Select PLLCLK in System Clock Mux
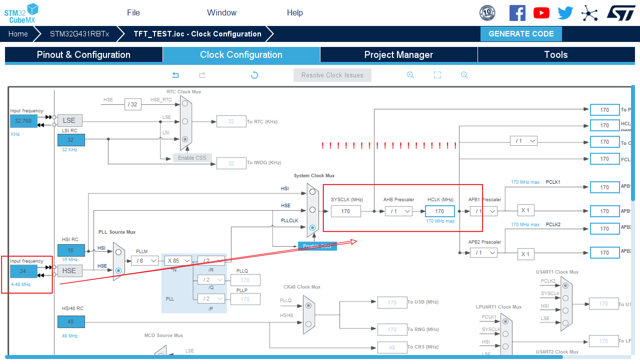This screenshot has height=364, width=640. click(x=312, y=227)
